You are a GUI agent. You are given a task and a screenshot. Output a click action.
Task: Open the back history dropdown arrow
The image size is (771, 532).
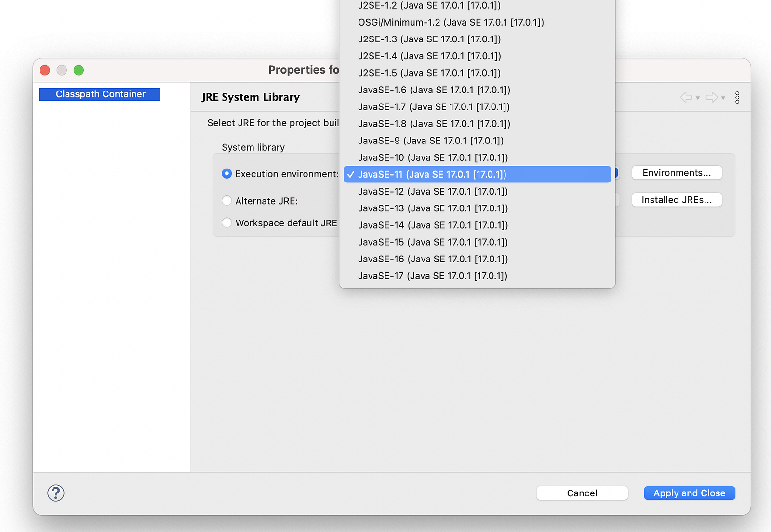click(698, 98)
